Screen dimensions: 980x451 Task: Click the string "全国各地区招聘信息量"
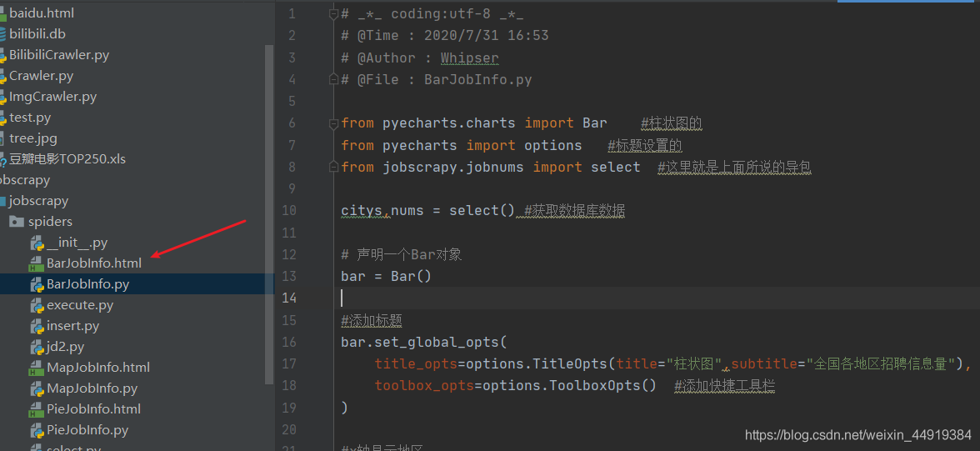coord(882,364)
